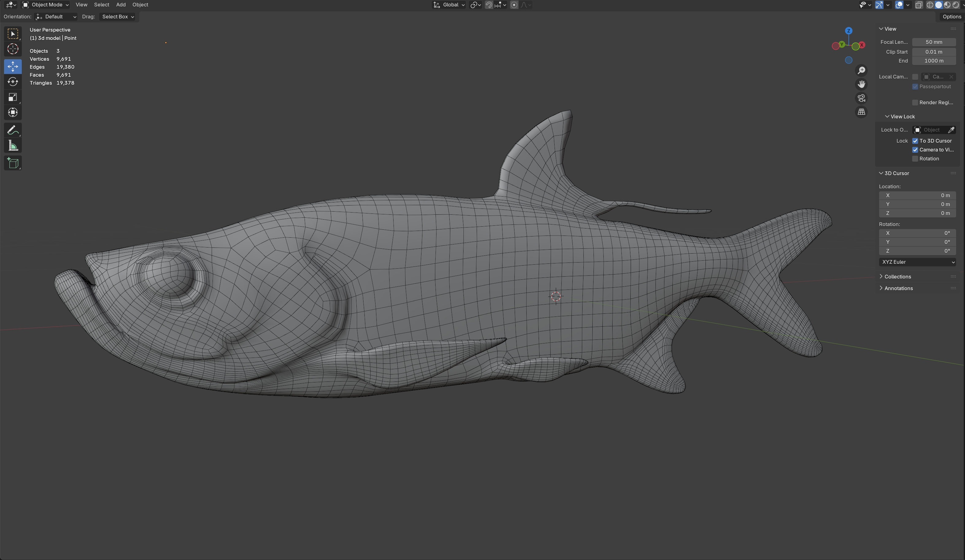Open the Object Mode dropdown

pos(46,5)
